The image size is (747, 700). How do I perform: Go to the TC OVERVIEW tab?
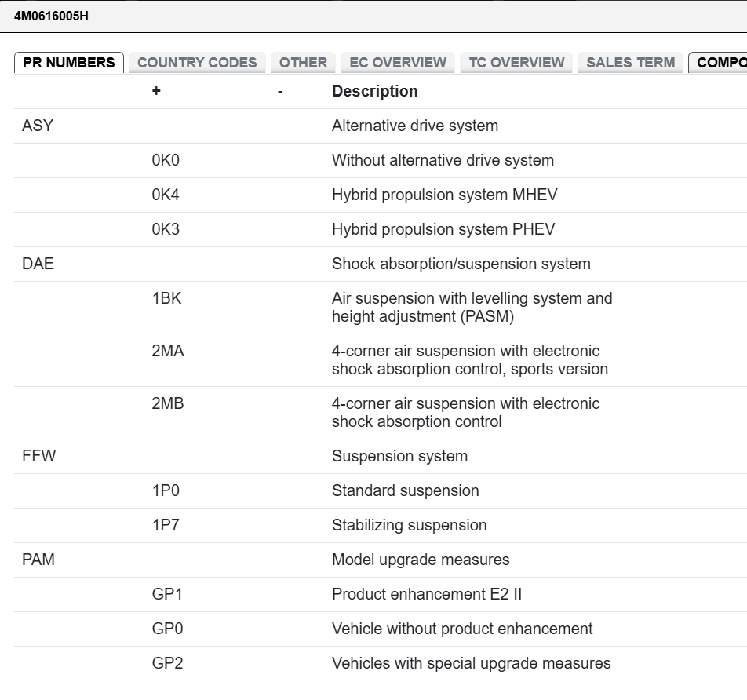tap(516, 63)
